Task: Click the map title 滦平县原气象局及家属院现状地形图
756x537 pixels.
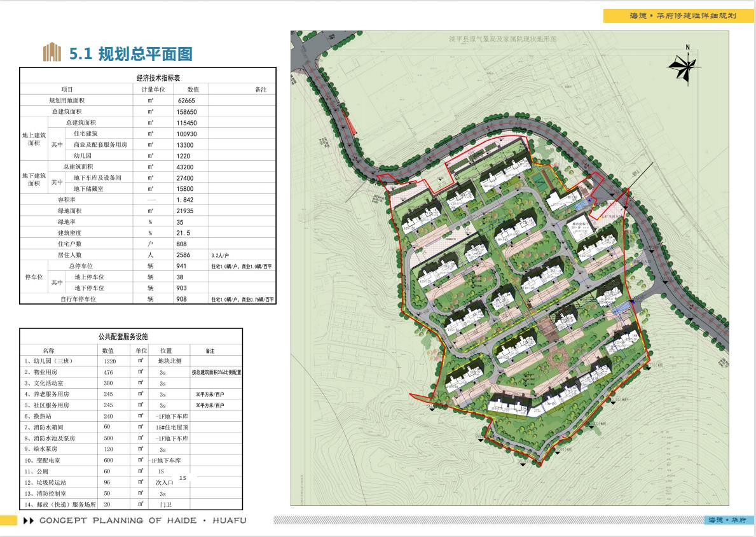Action: (502, 39)
